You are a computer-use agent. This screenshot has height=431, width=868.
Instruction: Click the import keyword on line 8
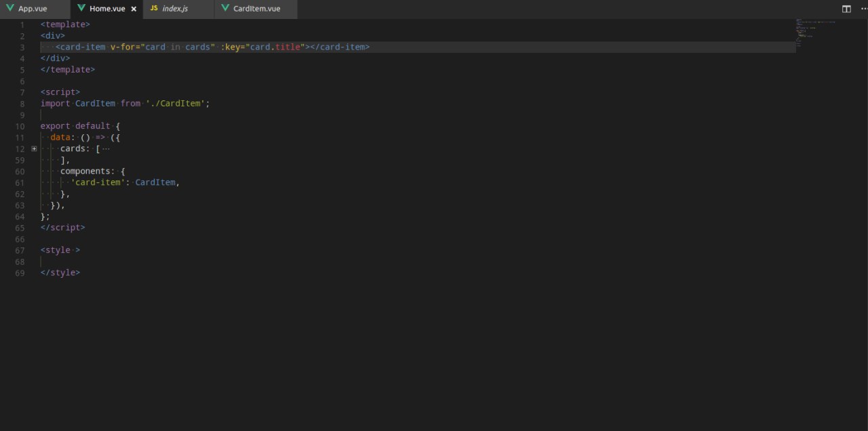point(56,104)
